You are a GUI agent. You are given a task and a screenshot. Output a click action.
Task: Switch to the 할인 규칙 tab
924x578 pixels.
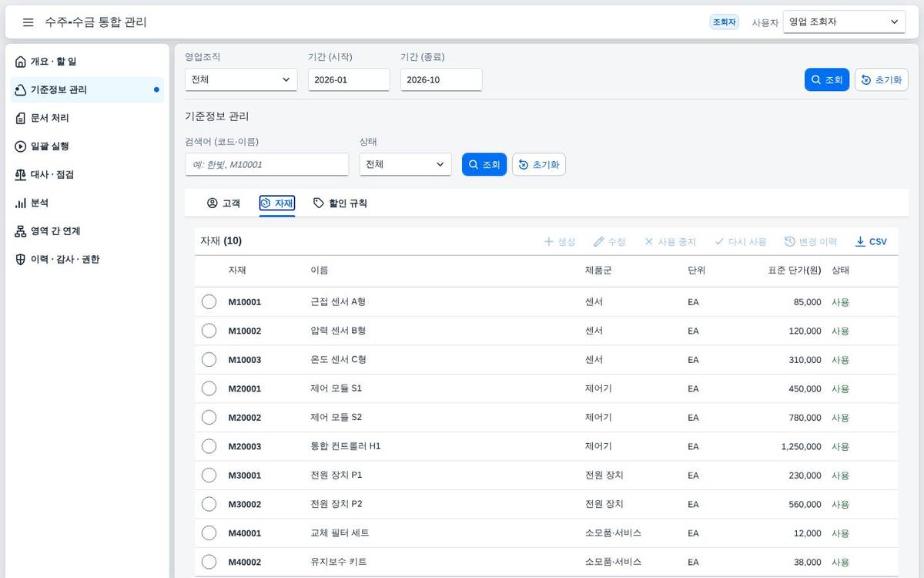coord(340,203)
